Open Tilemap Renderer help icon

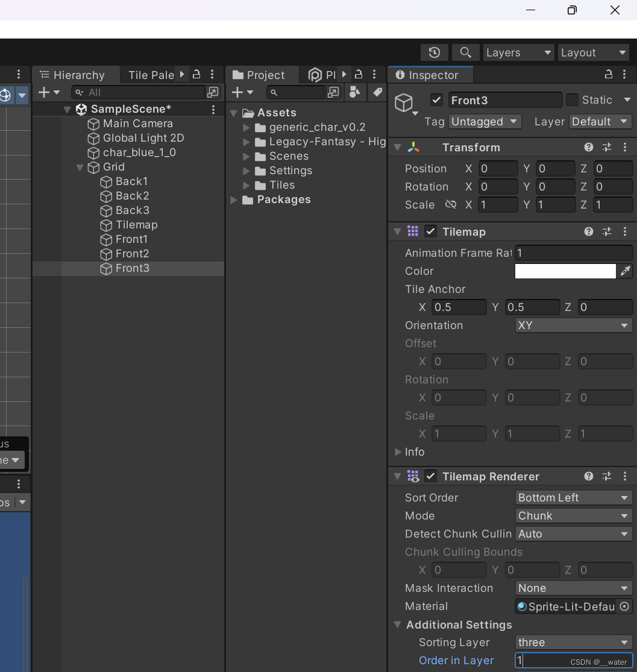point(589,477)
